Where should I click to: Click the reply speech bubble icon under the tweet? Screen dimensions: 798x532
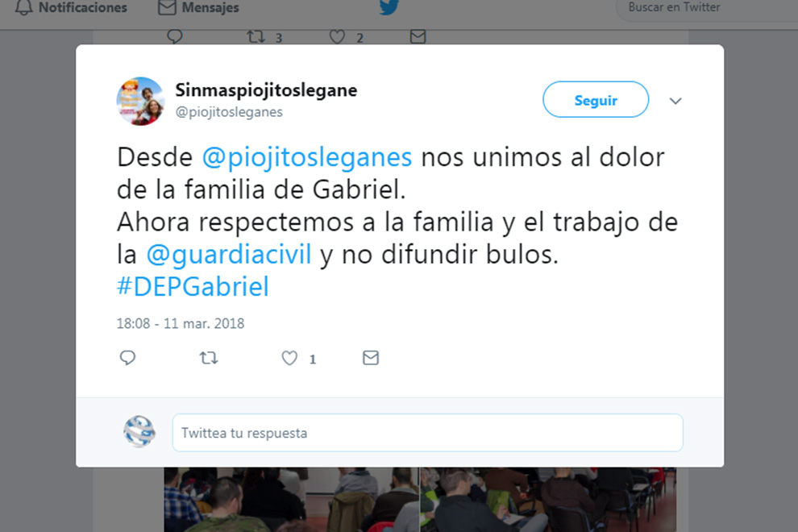[x=127, y=358]
